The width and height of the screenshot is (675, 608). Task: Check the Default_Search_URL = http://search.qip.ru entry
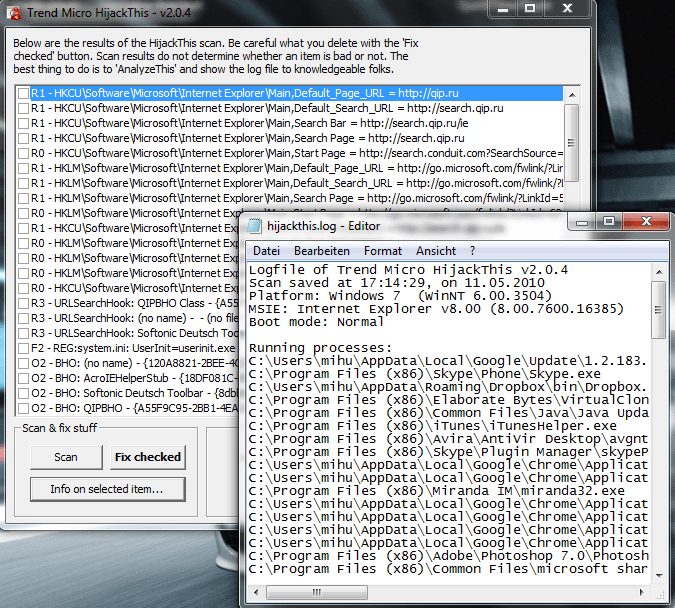24,109
